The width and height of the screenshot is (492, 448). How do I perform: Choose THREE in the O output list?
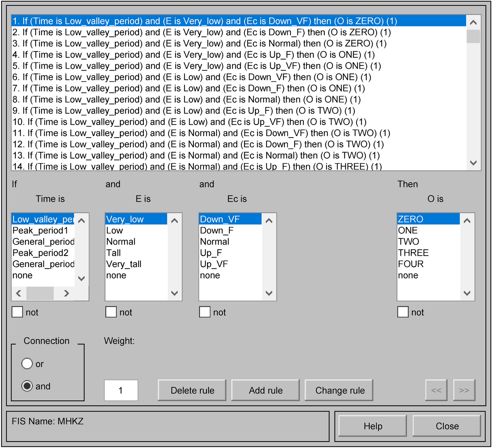coord(413,253)
